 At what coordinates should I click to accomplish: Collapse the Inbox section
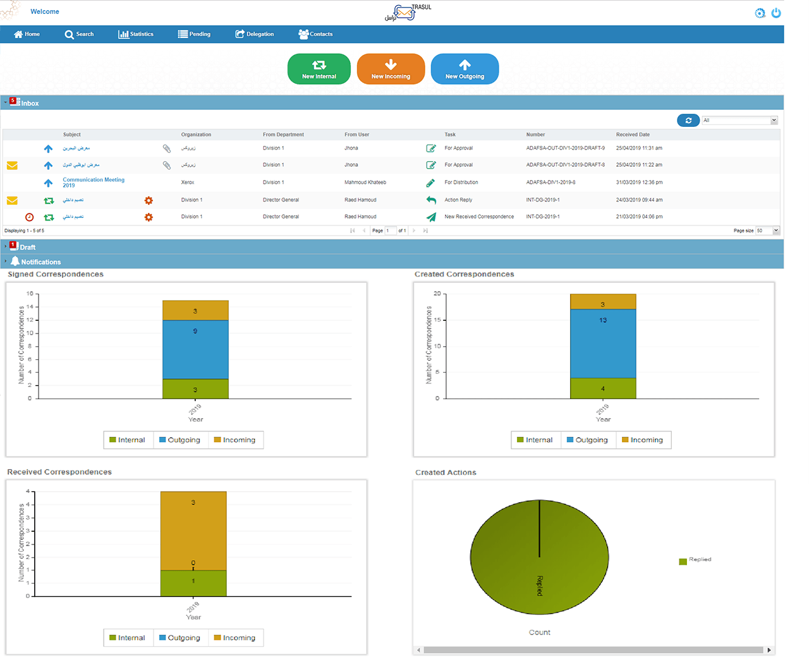tap(392, 102)
